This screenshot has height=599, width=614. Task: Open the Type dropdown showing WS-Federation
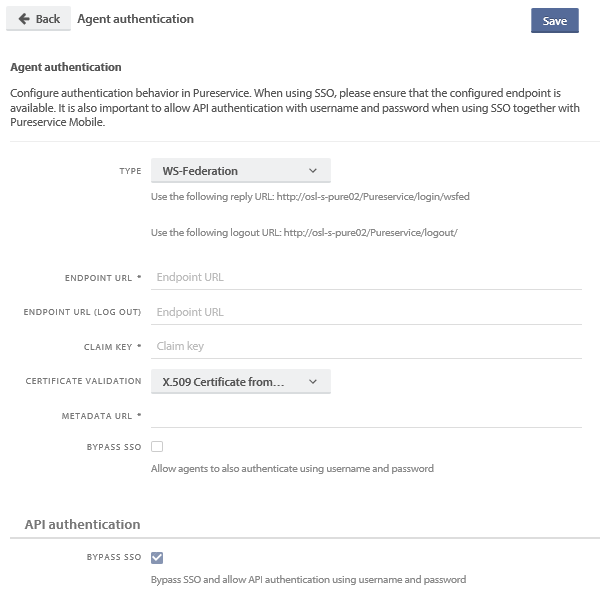click(240, 171)
